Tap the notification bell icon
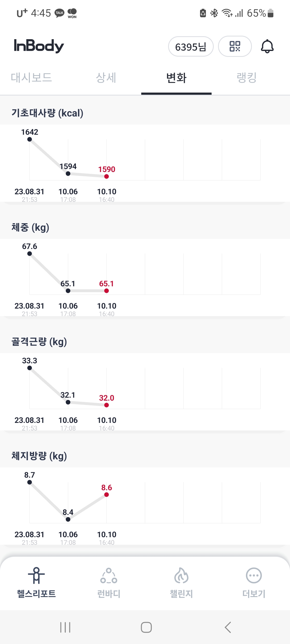Image resolution: width=290 pixels, height=644 pixels. [267, 46]
